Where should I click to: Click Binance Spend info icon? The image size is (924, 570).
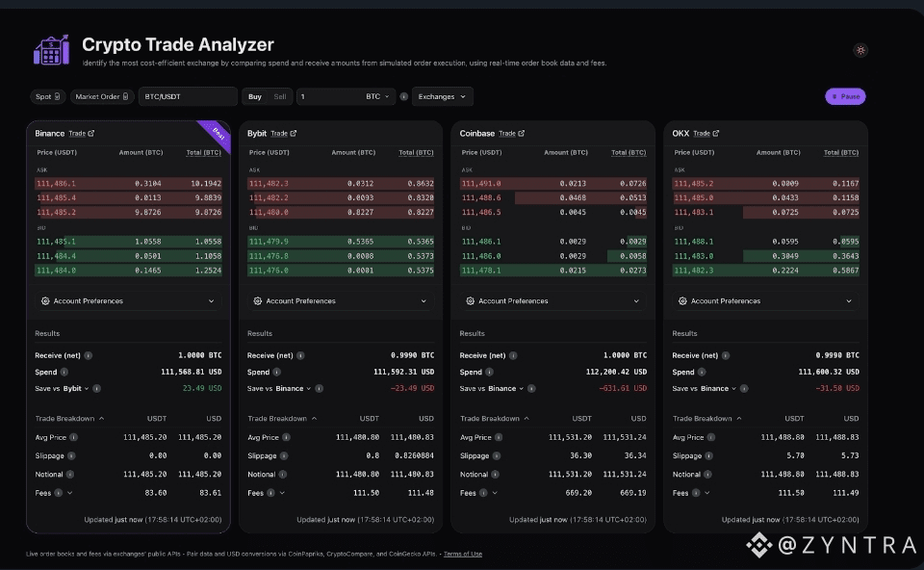coord(64,372)
